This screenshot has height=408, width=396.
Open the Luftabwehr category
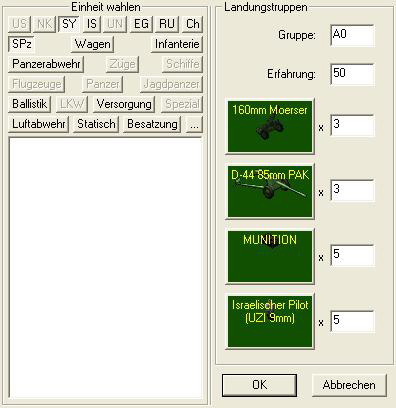pos(38,124)
